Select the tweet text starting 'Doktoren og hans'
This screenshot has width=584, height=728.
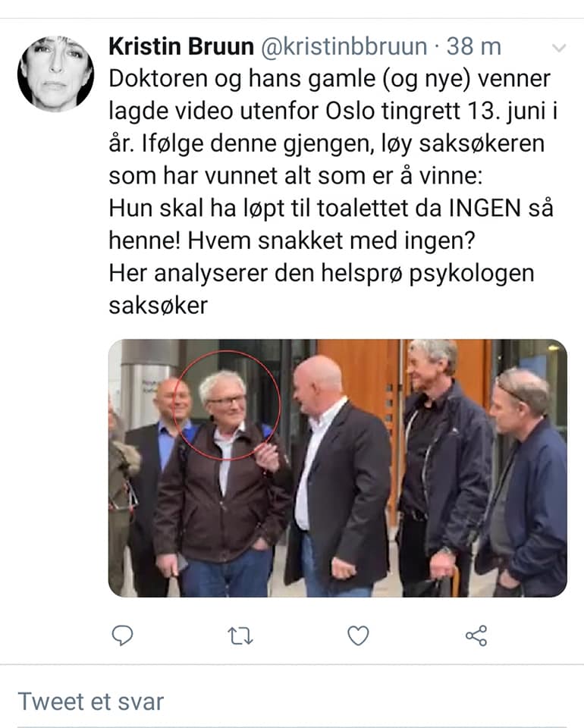coord(332,192)
